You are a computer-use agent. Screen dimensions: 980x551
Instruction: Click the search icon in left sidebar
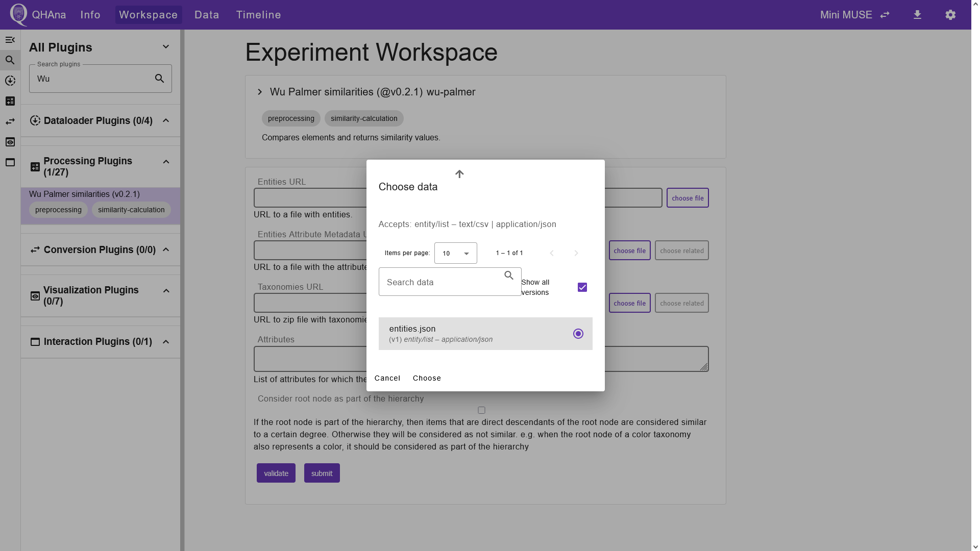10,60
